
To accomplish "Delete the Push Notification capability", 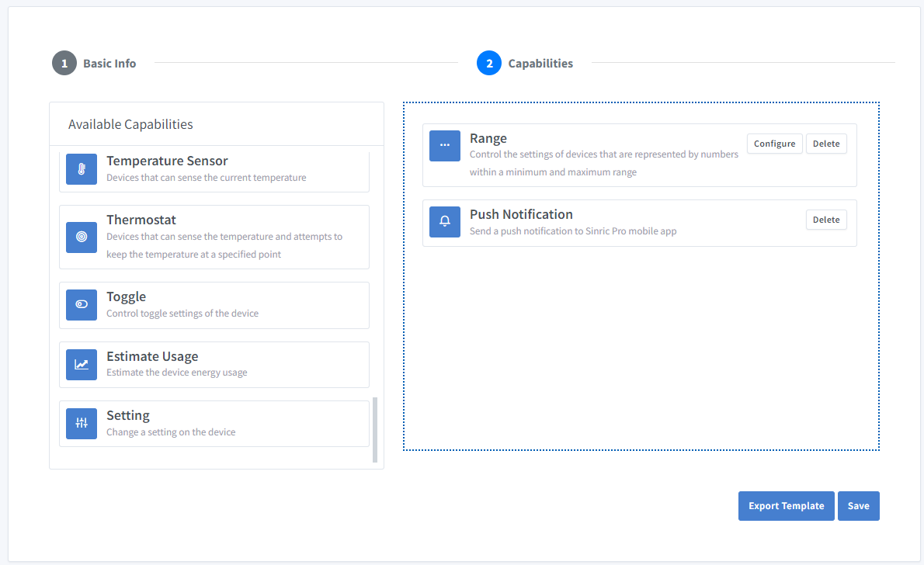I will point(826,220).
